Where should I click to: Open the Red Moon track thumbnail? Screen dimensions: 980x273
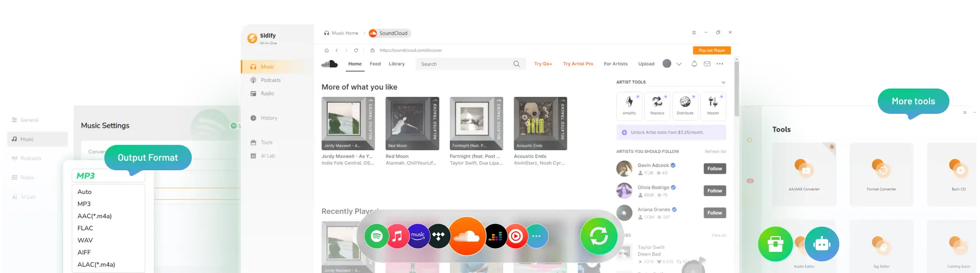coord(412,123)
